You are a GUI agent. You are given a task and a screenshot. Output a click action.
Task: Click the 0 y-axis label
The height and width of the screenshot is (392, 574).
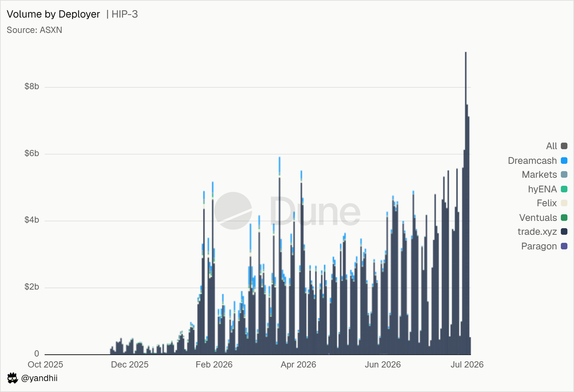pos(37,354)
